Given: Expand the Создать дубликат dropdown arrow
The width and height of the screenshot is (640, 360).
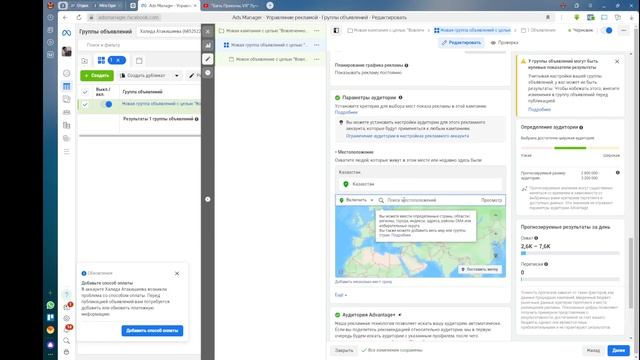Looking at the screenshot, I should click(177, 76).
